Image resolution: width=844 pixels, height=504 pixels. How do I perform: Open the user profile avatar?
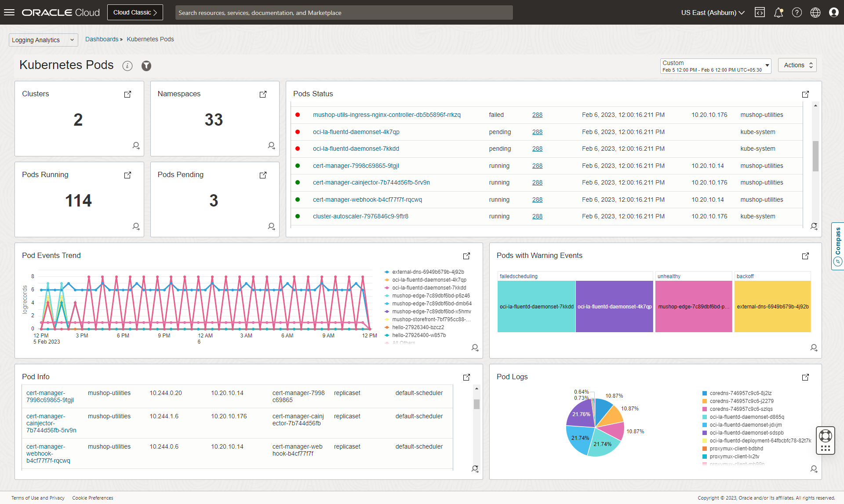(834, 12)
